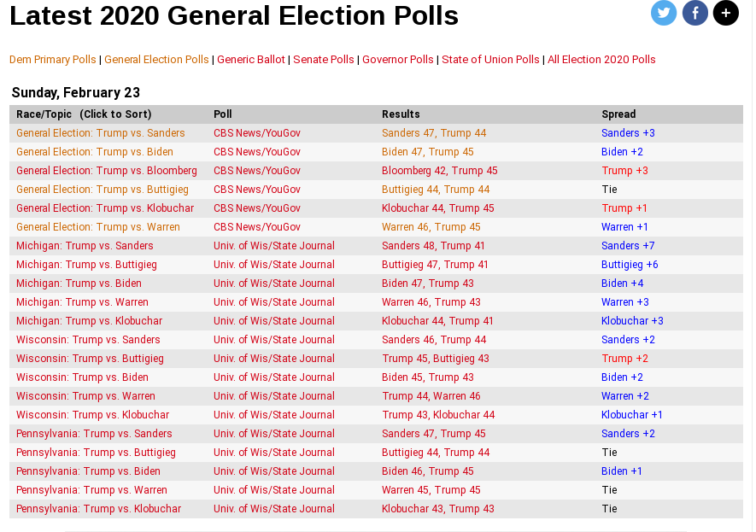The image size is (756, 532).
Task: Open the Klobuchar 43, Trump 43 results
Action: [x=437, y=509]
